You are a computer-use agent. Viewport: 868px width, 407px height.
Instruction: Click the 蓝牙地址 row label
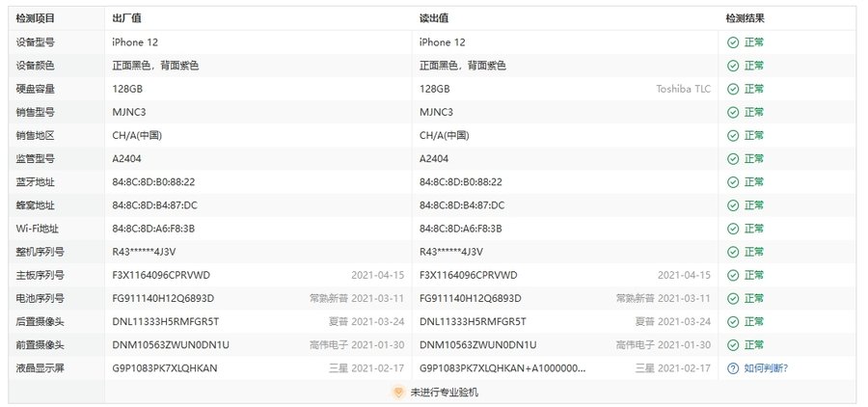coord(35,182)
